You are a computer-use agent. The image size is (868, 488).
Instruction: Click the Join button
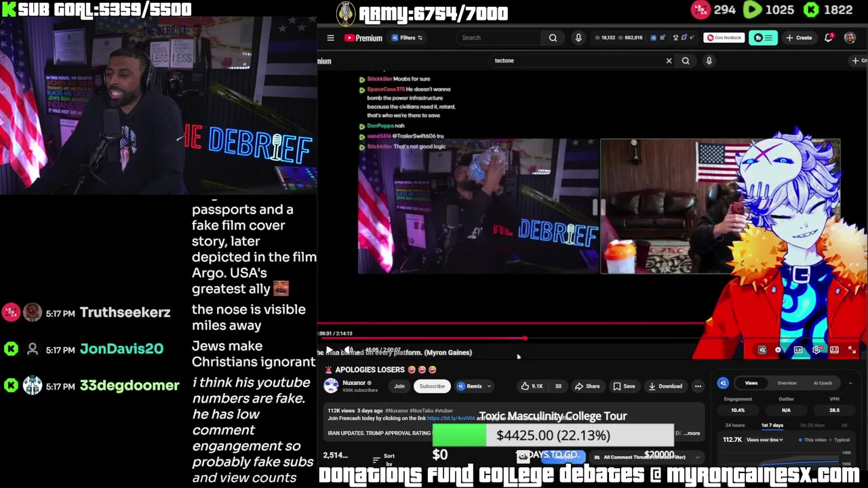coord(399,386)
